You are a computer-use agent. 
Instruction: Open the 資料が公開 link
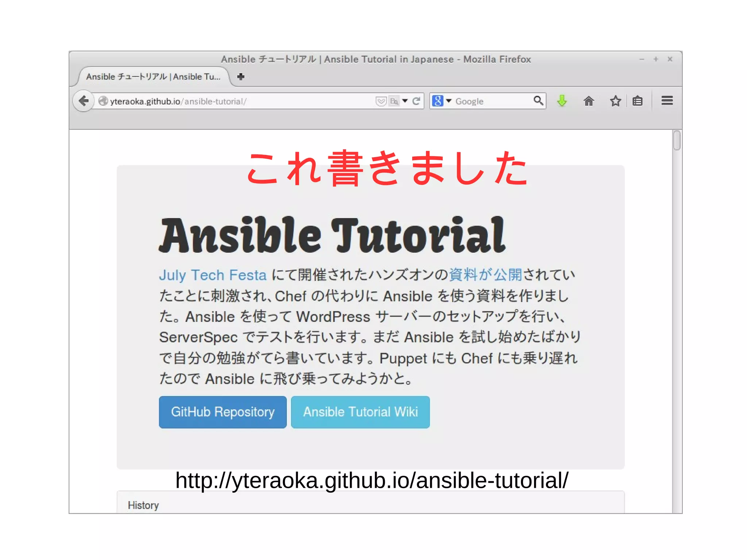click(485, 275)
